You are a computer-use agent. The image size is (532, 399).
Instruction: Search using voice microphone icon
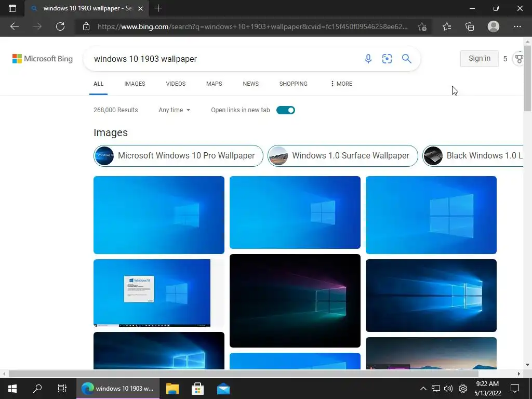(368, 59)
